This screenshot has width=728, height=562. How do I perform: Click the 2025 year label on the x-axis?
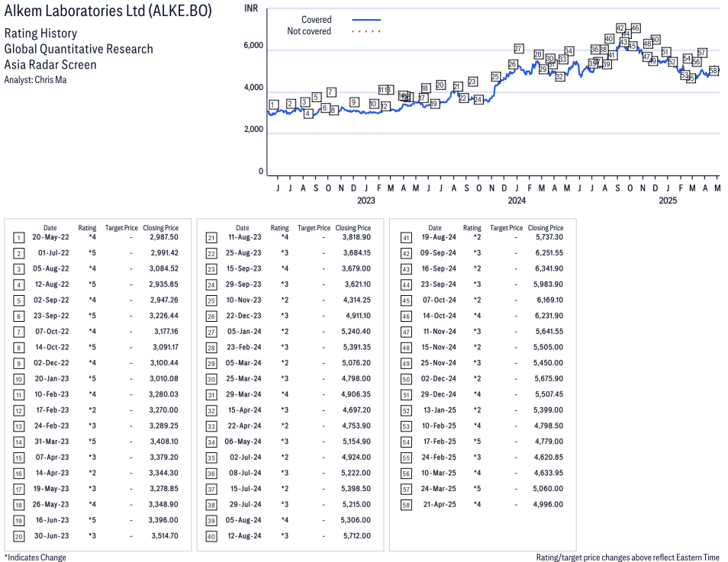coord(668,201)
